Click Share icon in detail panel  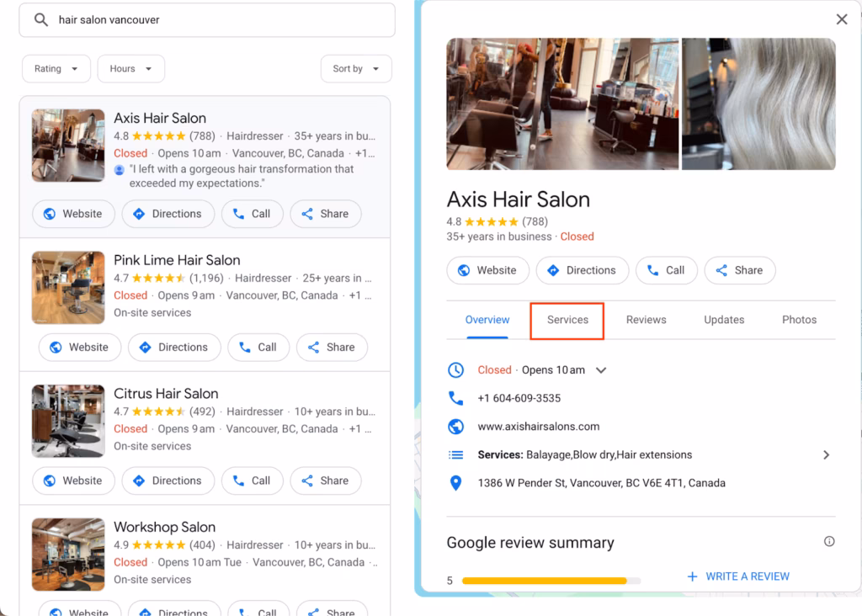721,270
